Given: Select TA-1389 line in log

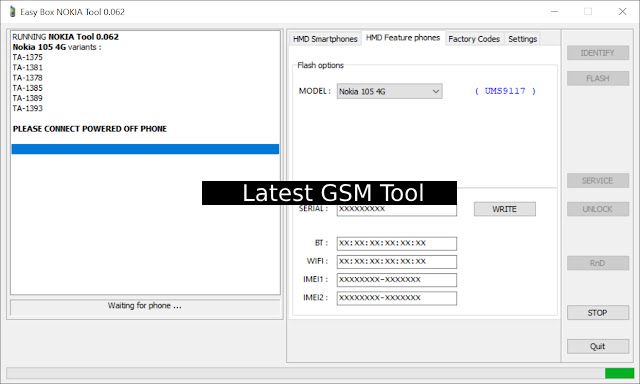Looking at the screenshot, I should click(27, 98).
